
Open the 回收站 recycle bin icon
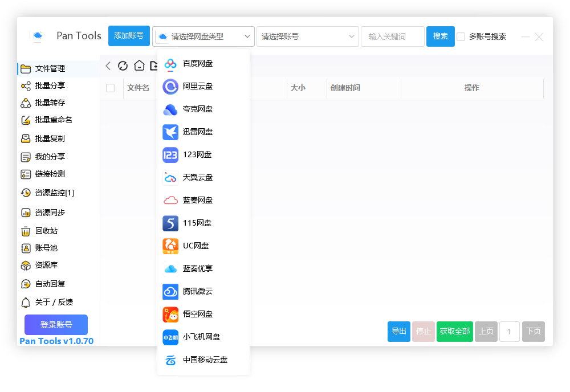[25, 230]
